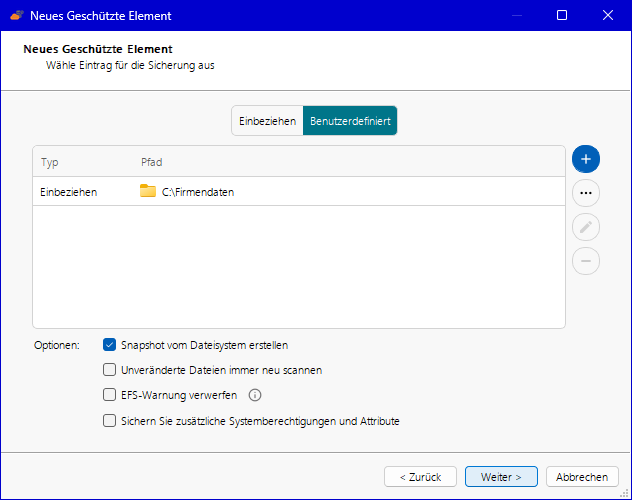Maximize the Neues Geschützte Element window
Image resolution: width=632 pixels, height=500 pixels.
562,15
